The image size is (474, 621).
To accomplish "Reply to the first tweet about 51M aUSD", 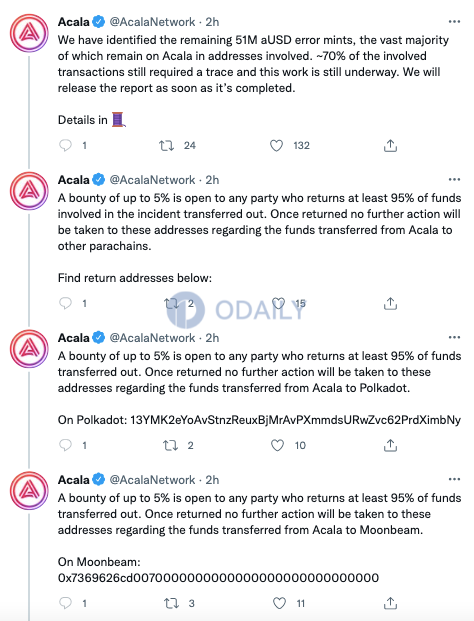I will [65, 145].
